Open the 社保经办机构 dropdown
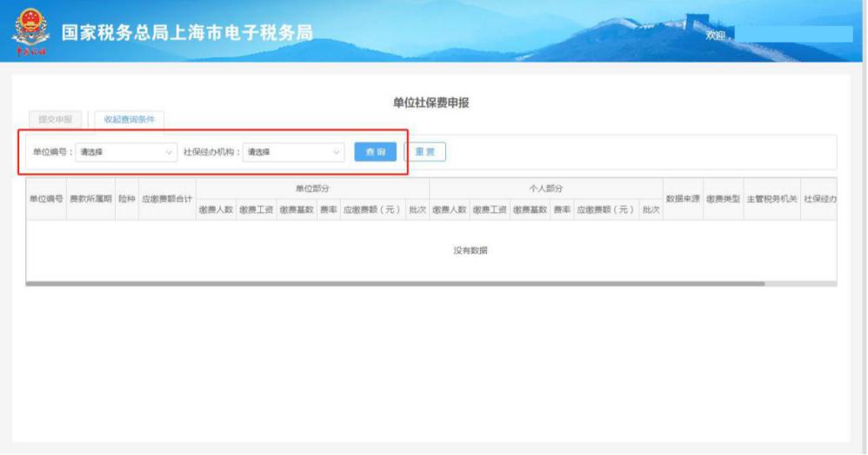 tap(293, 152)
